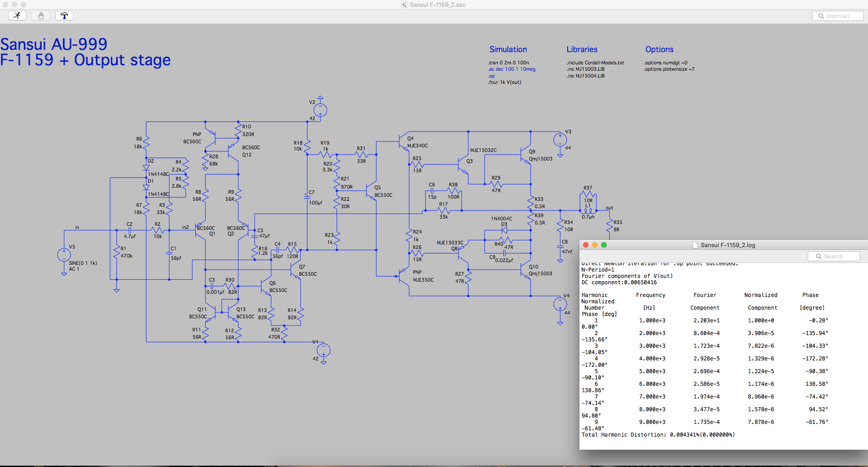The image size is (868, 467).
Task: Click the 'DC component:0.00650416' log line
Action: point(619,282)
